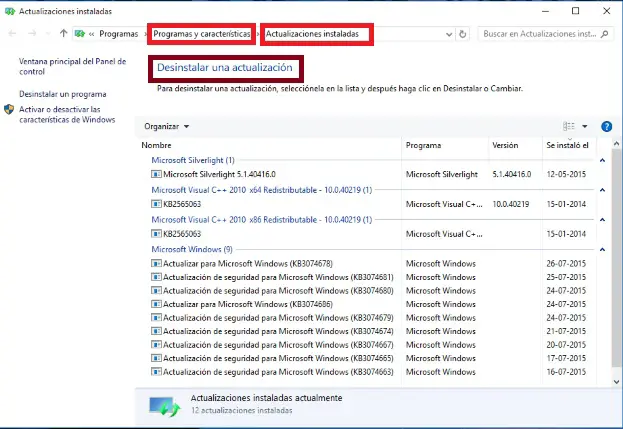Click icon of security update KB3074680
This screenshot has height=429, width=623.
click(x=156, y=290)
